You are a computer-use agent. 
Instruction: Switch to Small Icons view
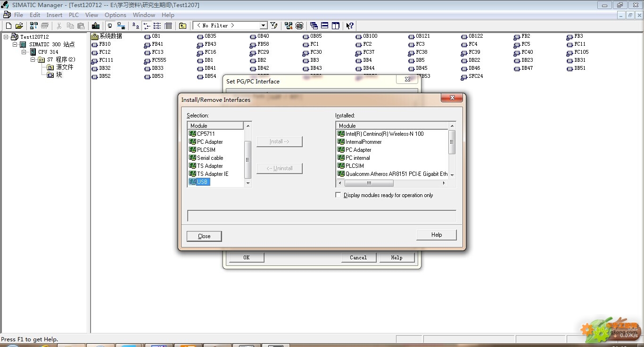(146, 25)
